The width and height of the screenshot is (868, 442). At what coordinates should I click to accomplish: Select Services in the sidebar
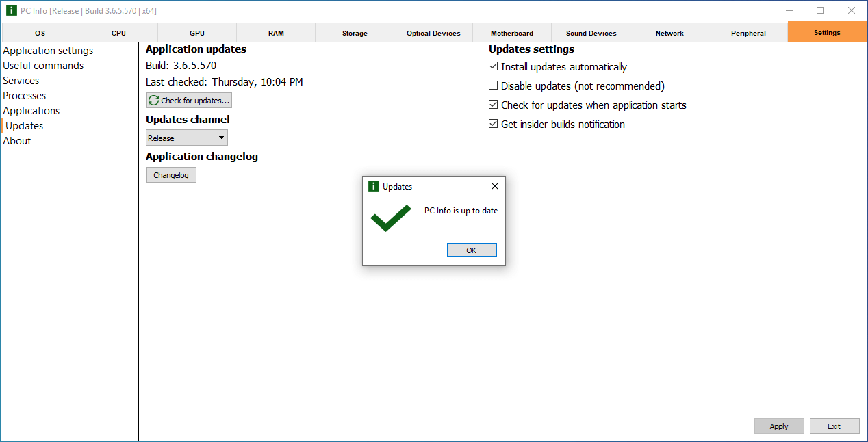21,81
